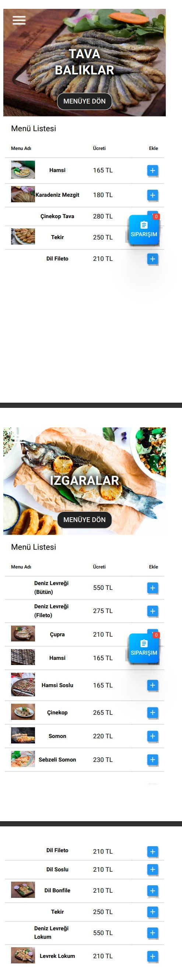Screen dimensions: 182x980
Task: Click the Hamsi Soslu thumbnail image
Action: pos(23,685)
